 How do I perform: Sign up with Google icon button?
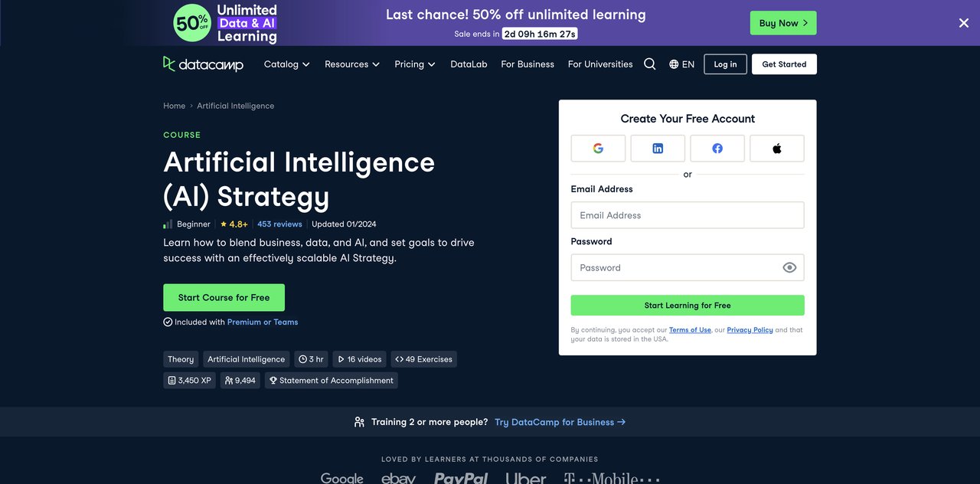coord(598,149)
